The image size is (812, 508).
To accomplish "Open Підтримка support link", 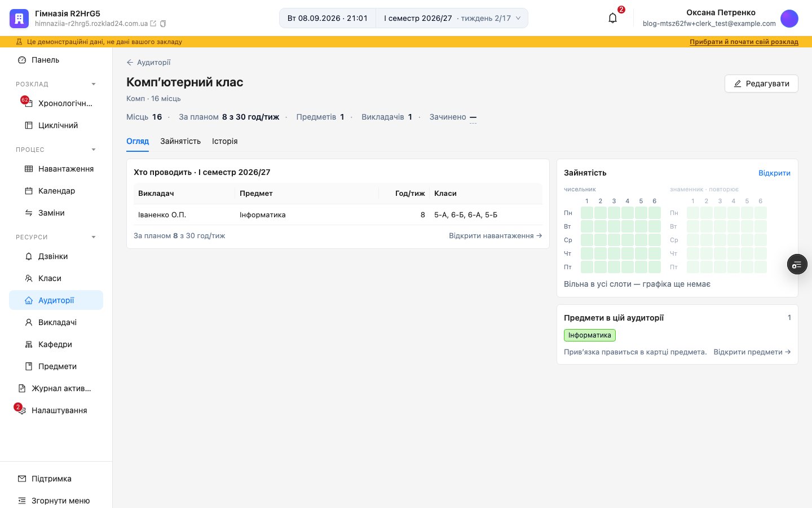I will coord(56,479).
